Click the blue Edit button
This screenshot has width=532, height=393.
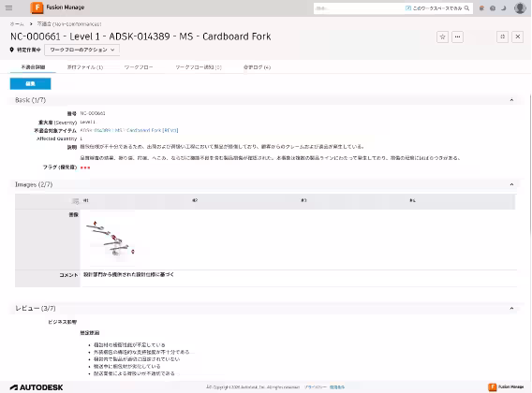point(31,84)
